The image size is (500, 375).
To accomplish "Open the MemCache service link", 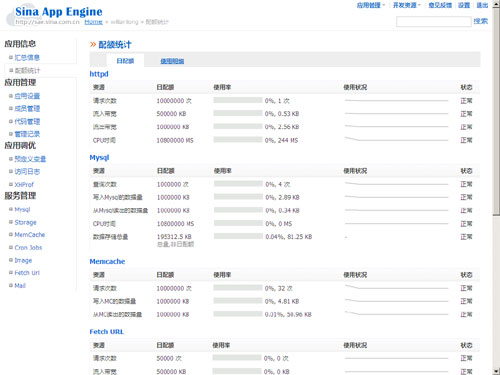I will [30, 235].
